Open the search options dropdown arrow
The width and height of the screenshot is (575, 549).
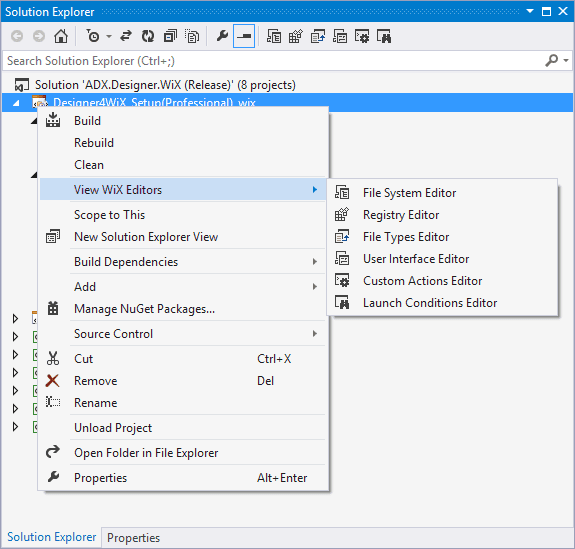click(566, 61)
